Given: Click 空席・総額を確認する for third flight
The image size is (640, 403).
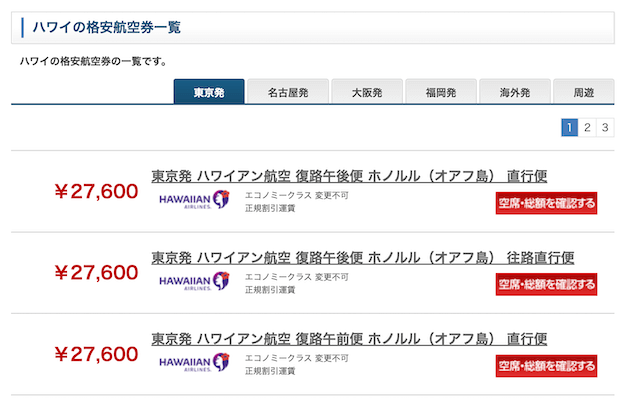Looking at the screenshot, I should coord(546,365).
